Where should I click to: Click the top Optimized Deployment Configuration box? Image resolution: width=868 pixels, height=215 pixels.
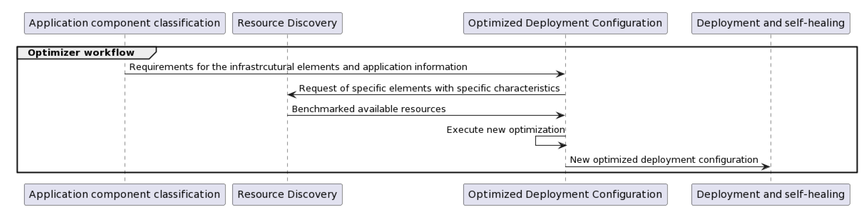[x=565, y=23]
